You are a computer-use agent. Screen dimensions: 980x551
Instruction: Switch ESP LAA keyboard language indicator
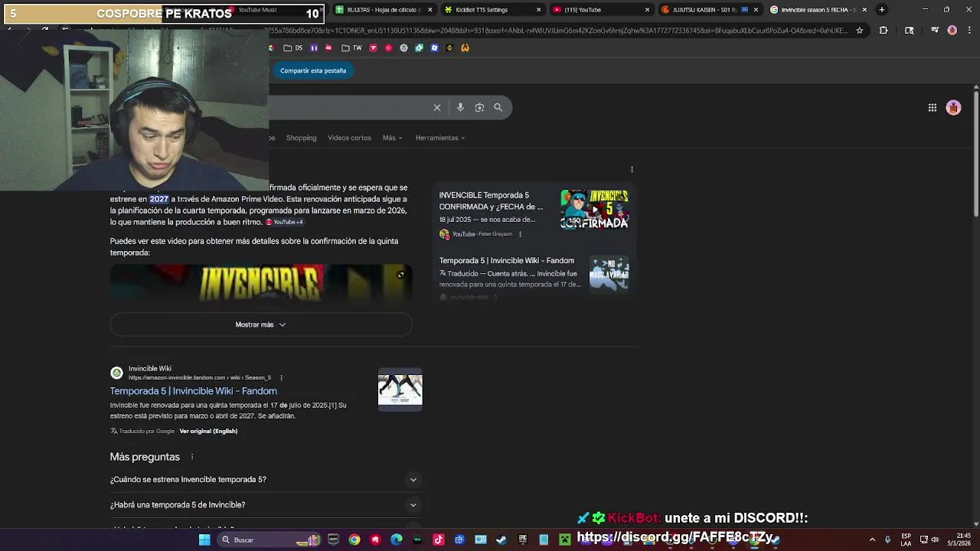coord(906,540)
